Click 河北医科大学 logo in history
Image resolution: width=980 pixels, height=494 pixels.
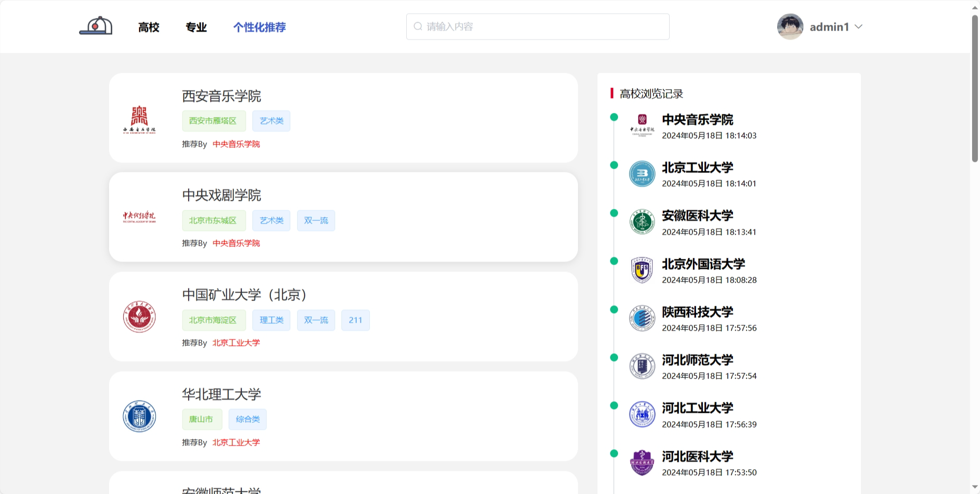[x=642, y=462]
